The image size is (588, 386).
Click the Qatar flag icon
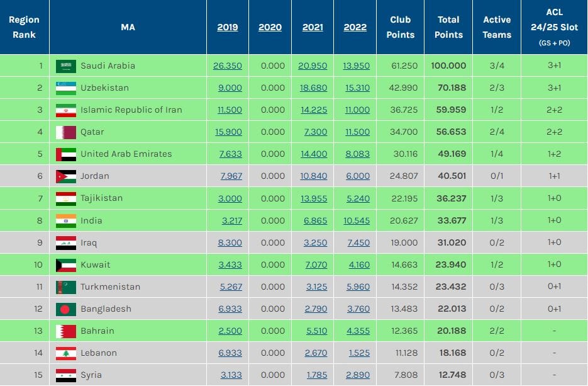(65, 132)
